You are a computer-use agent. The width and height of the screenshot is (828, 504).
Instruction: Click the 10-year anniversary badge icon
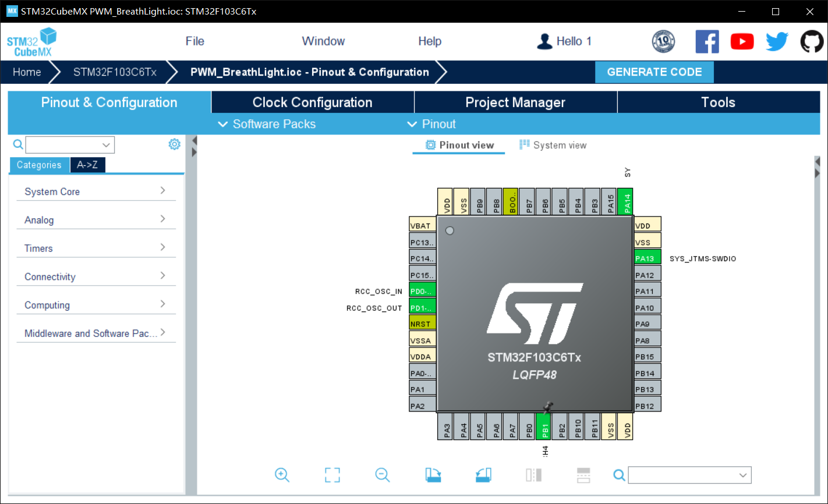pyautogui.click(x=663, y=42)
